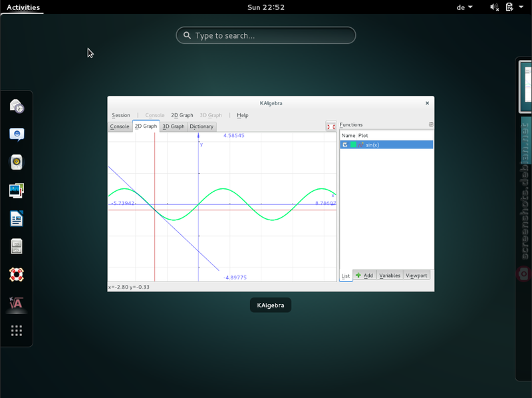Click the sin(x) plot type icon
This screenshot has width=532, height=398.
point(360,144)
